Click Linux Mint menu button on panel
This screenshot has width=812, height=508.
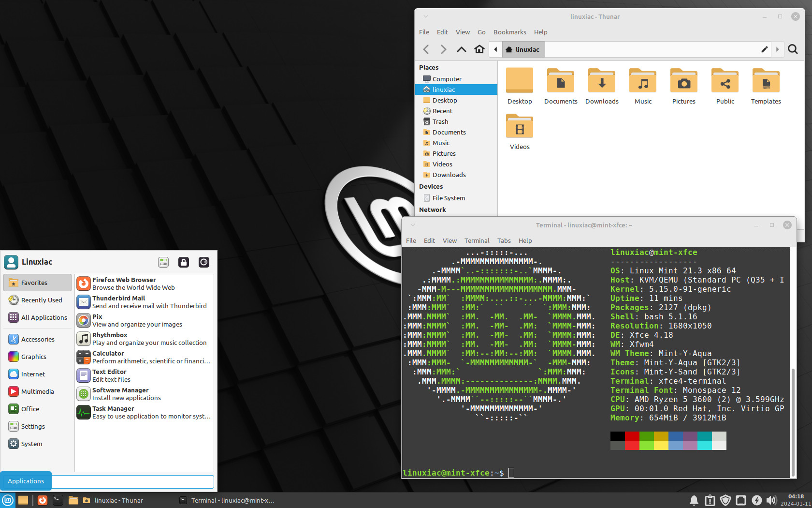point(8,500)
